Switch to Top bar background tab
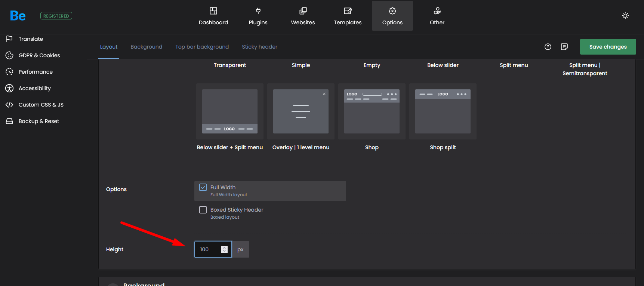The width and height of the screenshot is (644, 286). pyautogui.click(x=202, y=47)
